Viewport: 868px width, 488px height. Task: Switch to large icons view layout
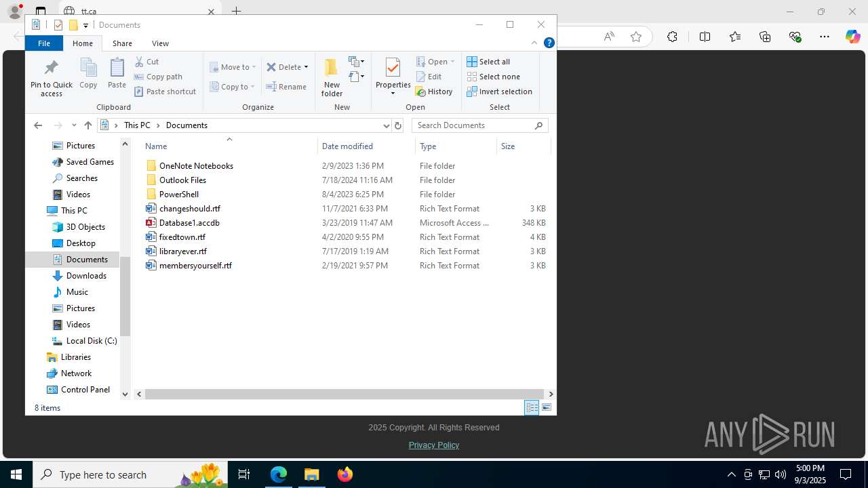point(547,407)
